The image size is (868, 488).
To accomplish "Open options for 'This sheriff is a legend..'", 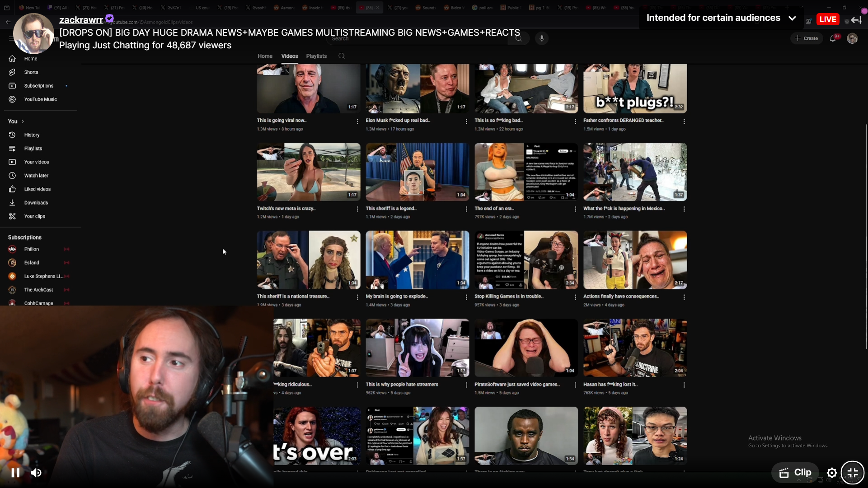I will [466, 209].
